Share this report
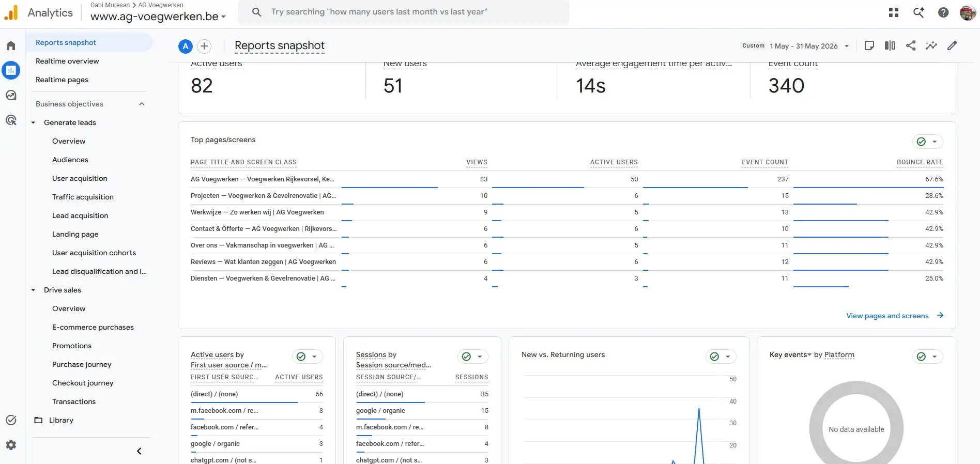Viewport: 980px width, 464px height. (x=911, y=45)
